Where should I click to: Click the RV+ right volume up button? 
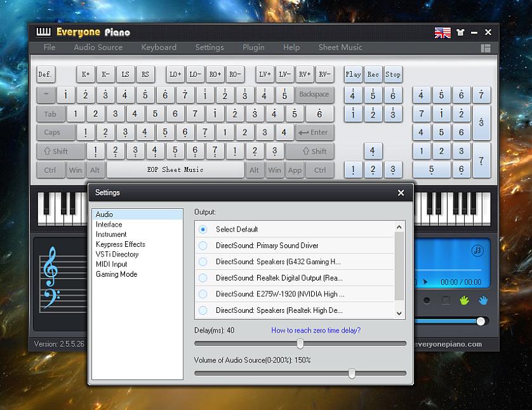pyautogui.click(x=305, y=74)
